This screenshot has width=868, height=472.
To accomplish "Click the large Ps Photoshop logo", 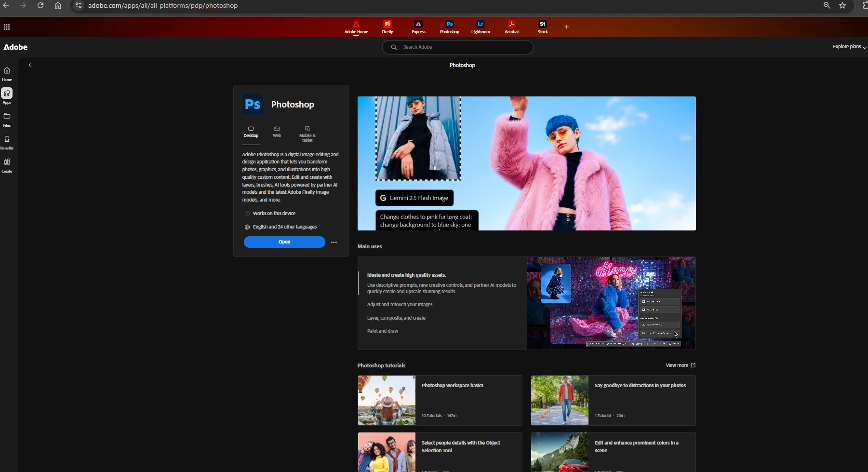I will [x=253, y=104].
